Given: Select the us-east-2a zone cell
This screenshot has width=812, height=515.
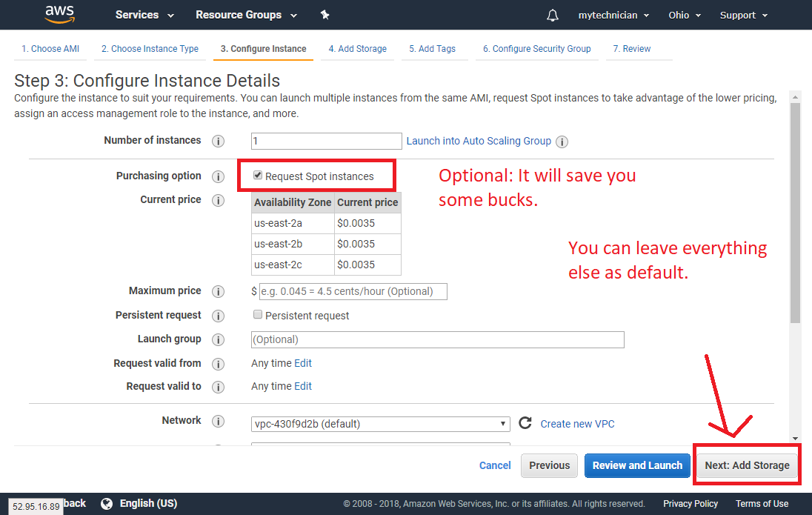Looking at the screenshot, I should (x=293, y=223).
